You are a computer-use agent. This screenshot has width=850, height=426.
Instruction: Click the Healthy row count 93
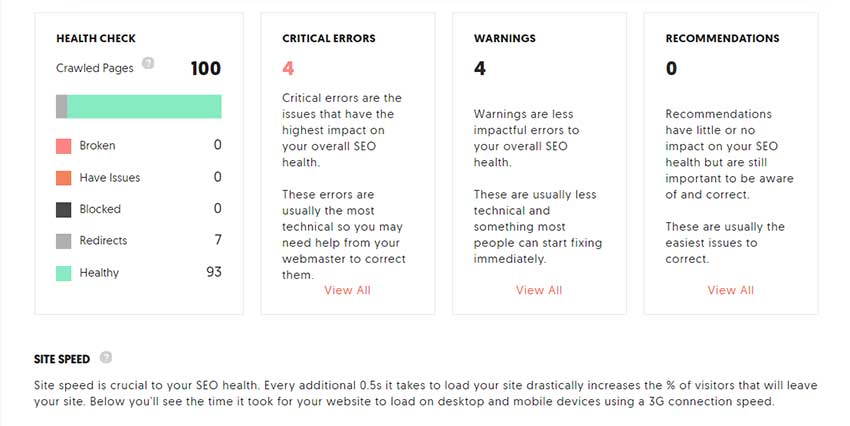(214, 272)
